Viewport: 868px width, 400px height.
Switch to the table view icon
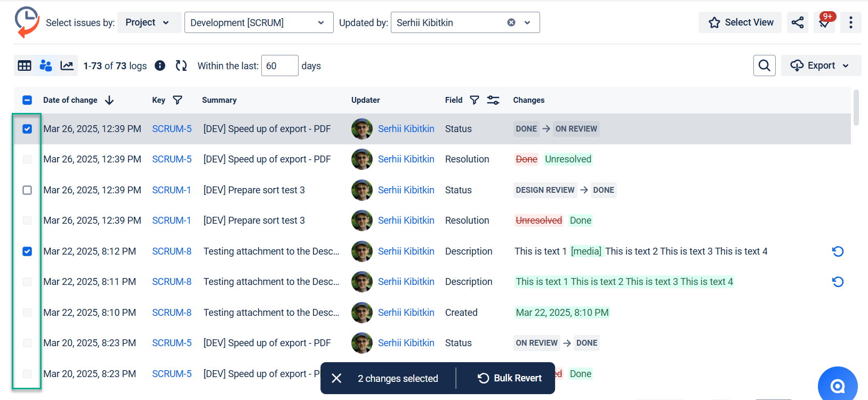[25, 66]
